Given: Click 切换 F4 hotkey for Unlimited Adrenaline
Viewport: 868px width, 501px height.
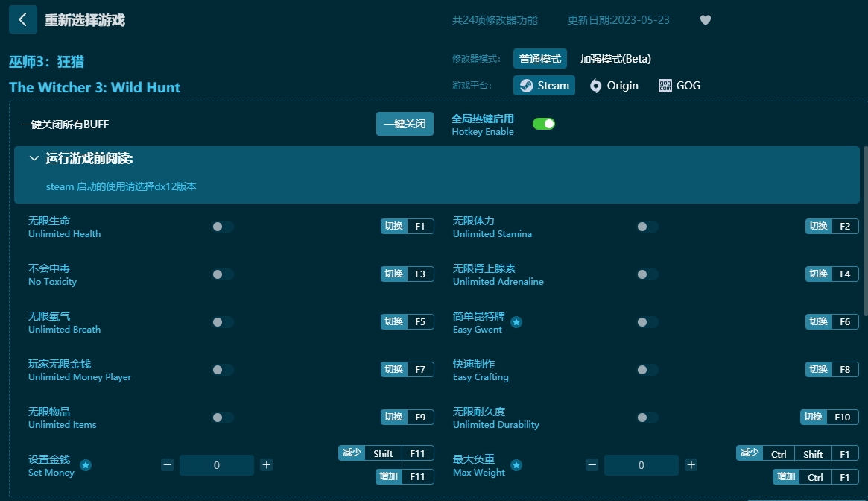Looking at the screenshot, I should [831, 274].
